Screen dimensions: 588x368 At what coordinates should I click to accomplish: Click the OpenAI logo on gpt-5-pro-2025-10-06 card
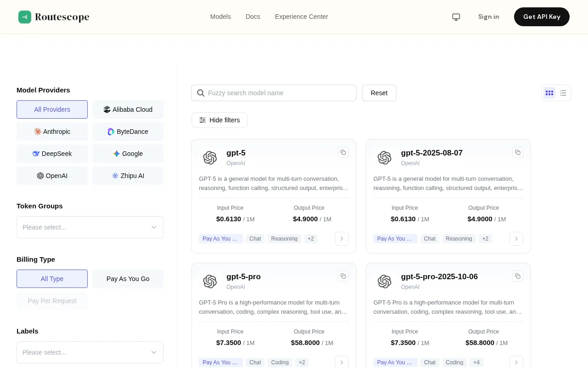384,282
